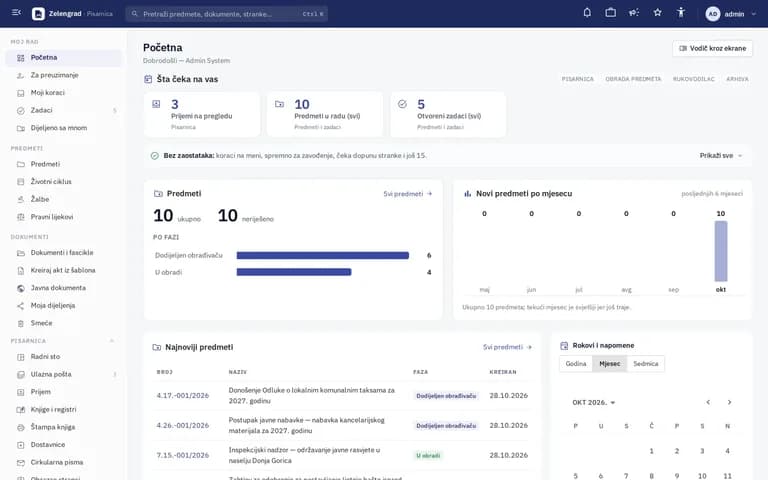Go to Početna in the sidebar
Screen dimensions: 768x480
point(64,58)
